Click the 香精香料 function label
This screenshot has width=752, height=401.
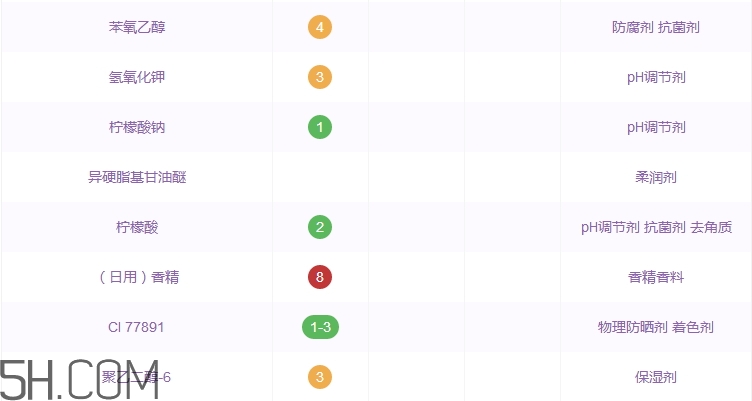point(656,277)
